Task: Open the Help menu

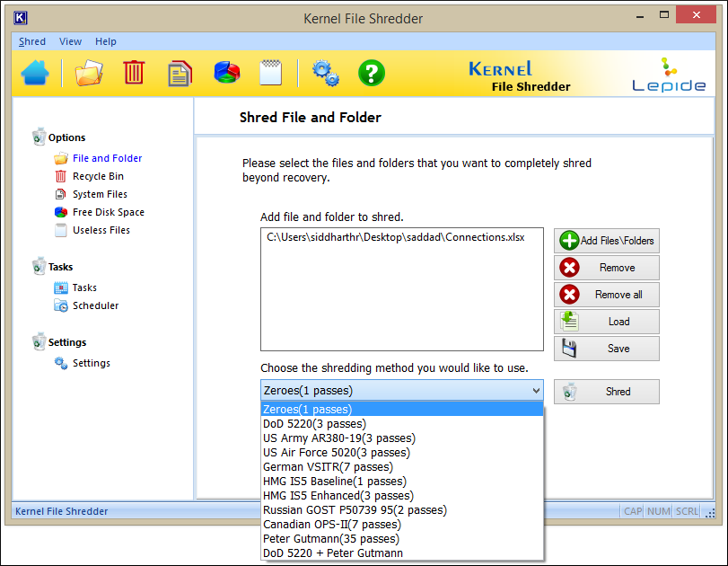Action: coord(106,41)
